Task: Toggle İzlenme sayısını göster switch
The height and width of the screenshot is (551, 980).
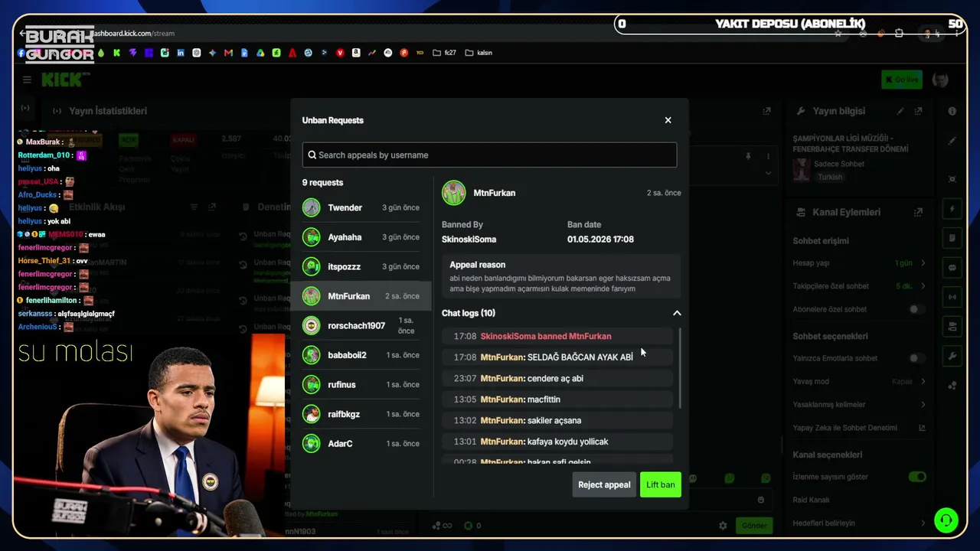Action: point(916,477)
